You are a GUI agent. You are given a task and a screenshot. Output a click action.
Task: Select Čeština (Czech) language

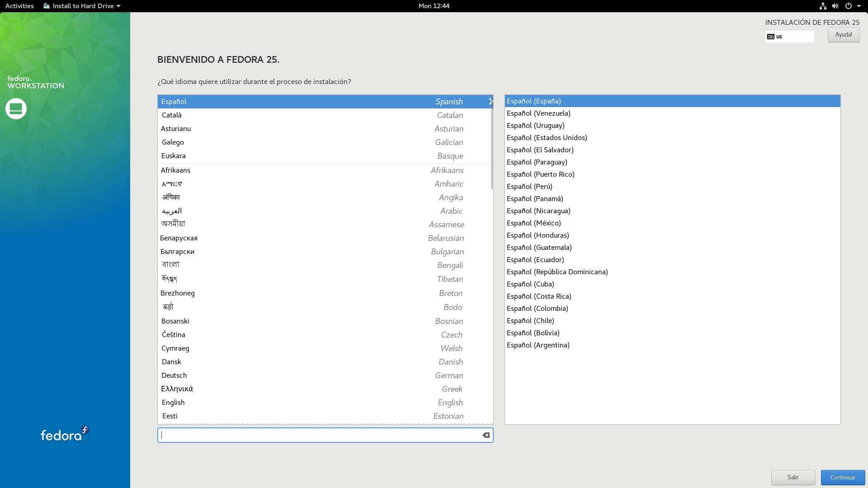point(325,335)
